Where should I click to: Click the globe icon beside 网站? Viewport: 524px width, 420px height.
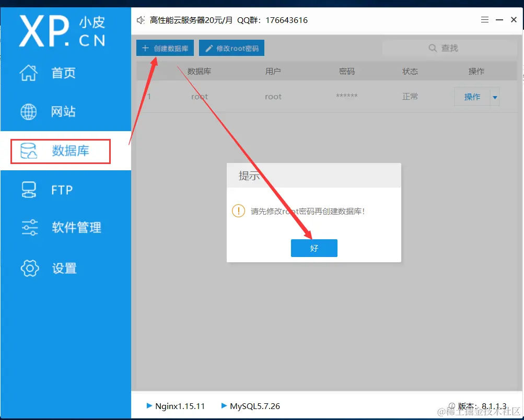29,112
